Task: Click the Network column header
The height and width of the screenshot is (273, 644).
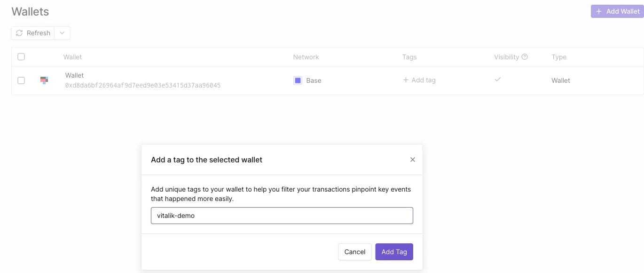Action: pos(306,57)
